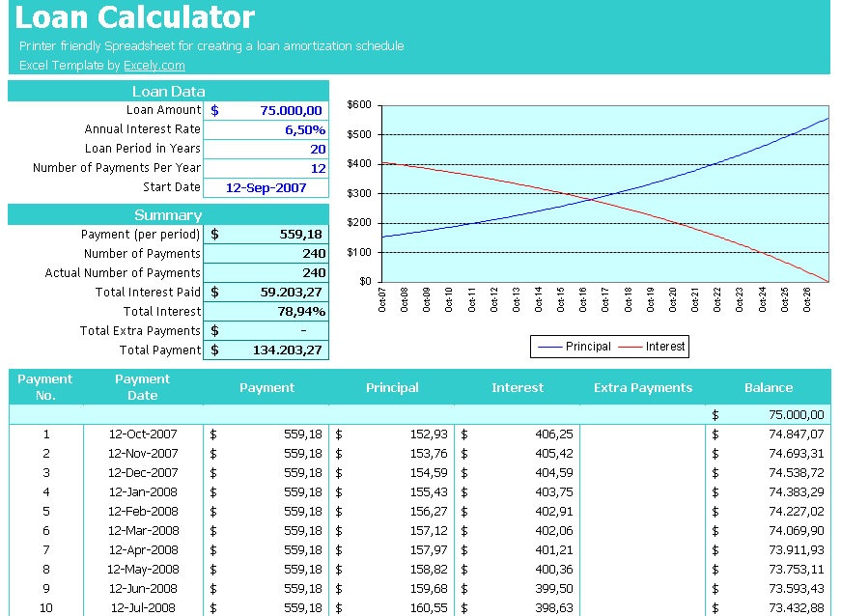Click the Loan Data section header
841x616 pixels.
click(x=168, y=91)
